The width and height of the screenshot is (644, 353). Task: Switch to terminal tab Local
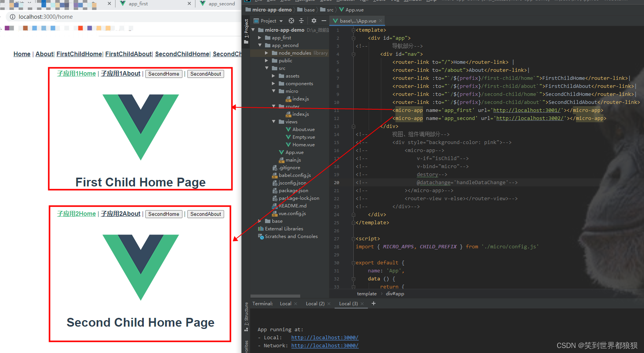pos(285,304)
